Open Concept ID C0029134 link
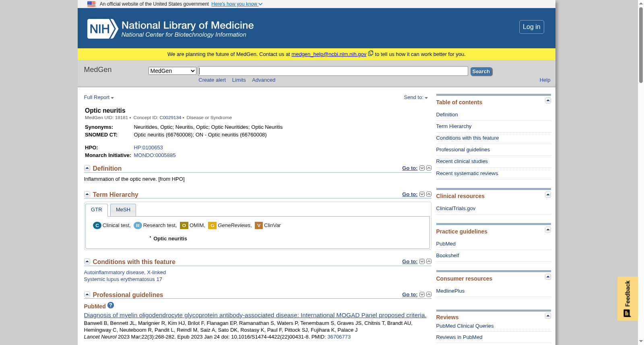This screenshot has width=644, height=345. [170, 118]
